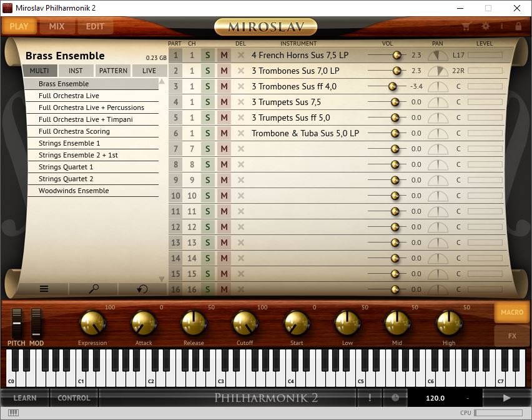Open settings gear icon in header
The width and height of the screenshot is (532, 420).
click(x=486, y=26)
